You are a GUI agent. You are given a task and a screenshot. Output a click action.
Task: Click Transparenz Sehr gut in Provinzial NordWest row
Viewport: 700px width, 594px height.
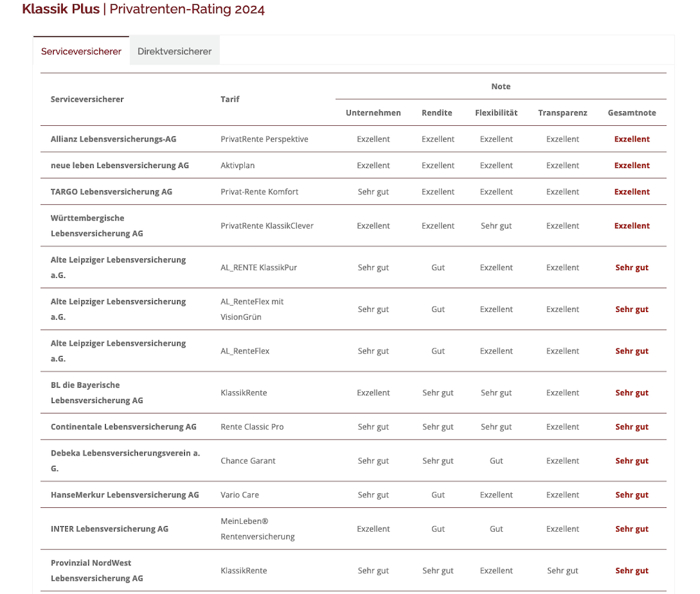563,570
